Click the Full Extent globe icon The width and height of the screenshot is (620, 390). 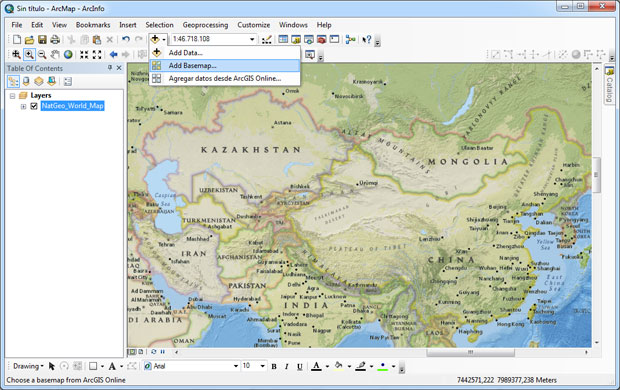pyautogui.click(x=68, y=54)
